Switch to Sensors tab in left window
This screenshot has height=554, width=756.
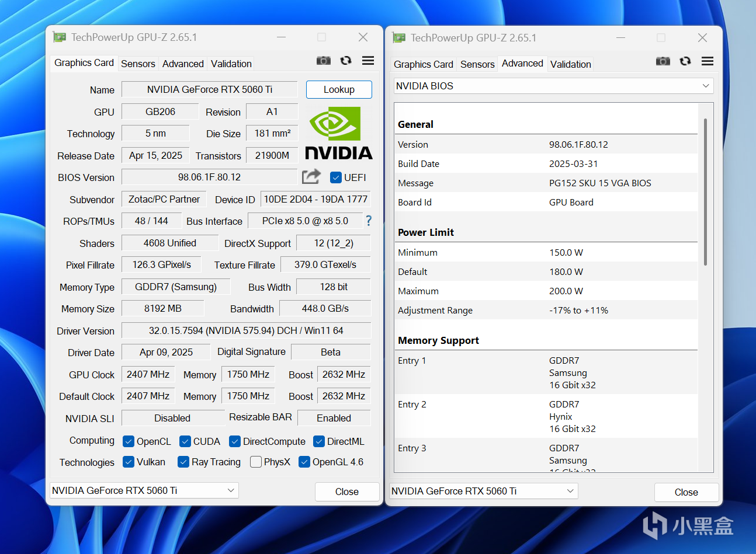[138, 64]
